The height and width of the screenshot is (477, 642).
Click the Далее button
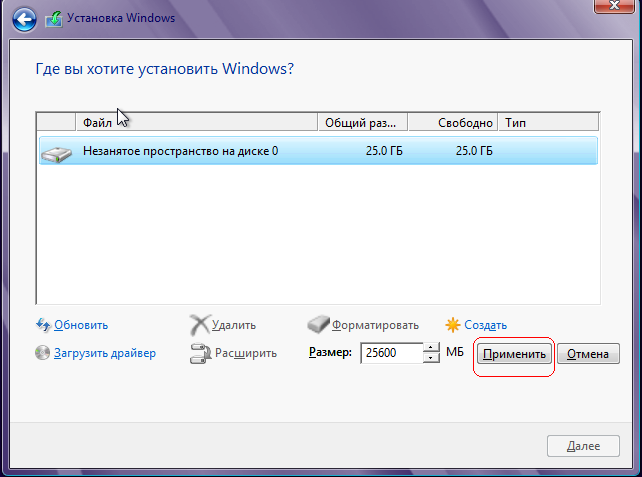pos(583,446)
